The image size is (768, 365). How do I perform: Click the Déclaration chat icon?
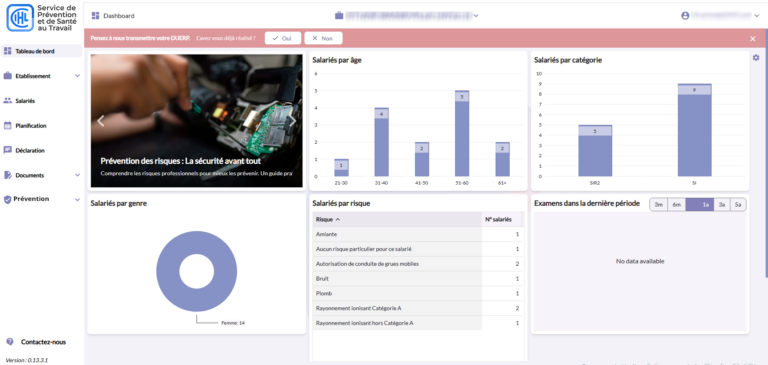pos(7,150)
